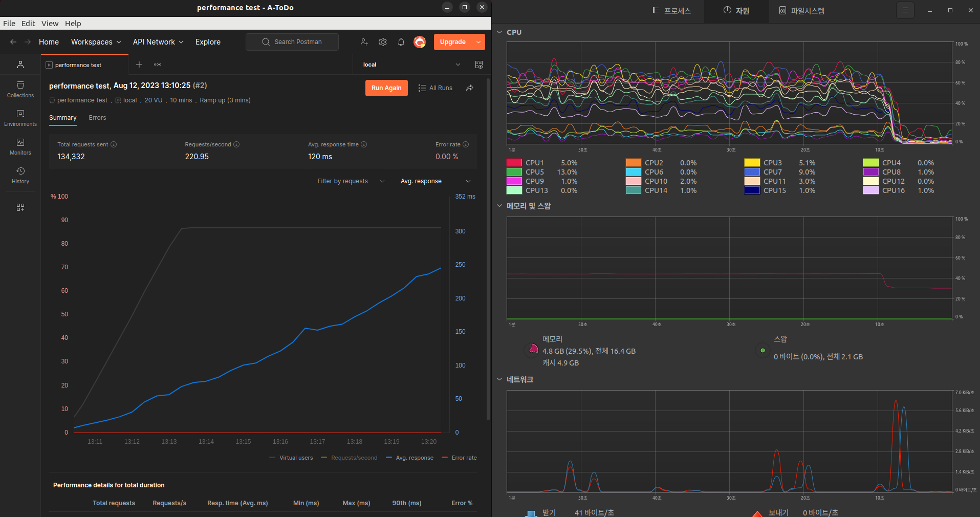Open the Help menu
Viewport: 980px width, 517px height.
[73, 24]
